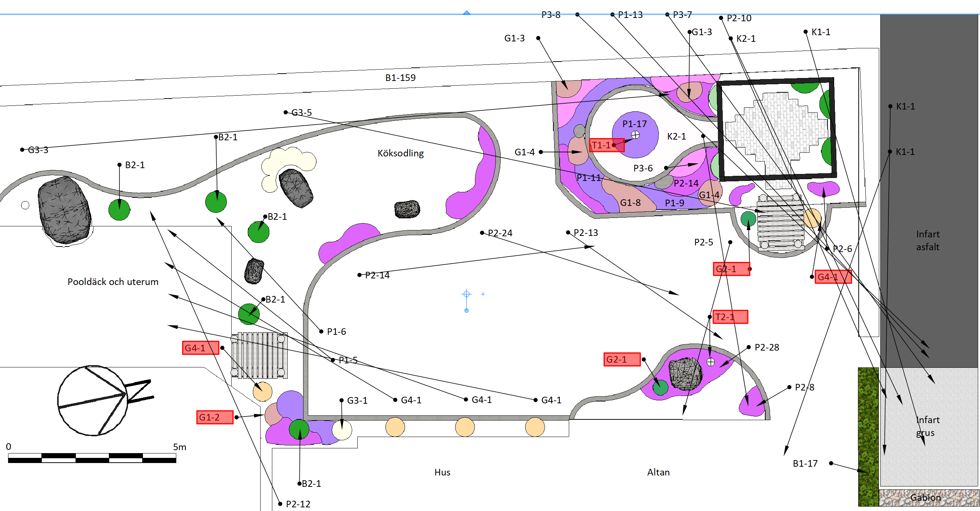Click the Köksodling text label
The height and width of the screenshot is (511, 980).
click(x=400, y=153)
